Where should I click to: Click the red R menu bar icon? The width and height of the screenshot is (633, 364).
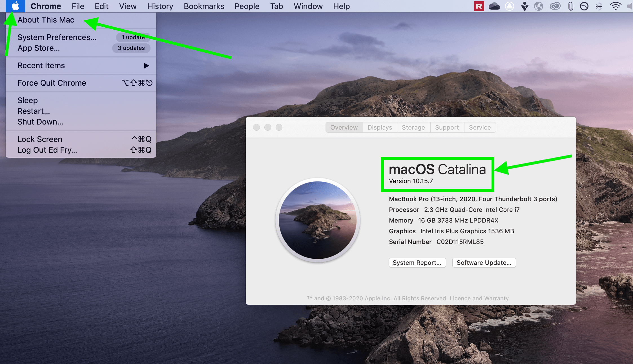pyautogui.click(x=479, y=6)
